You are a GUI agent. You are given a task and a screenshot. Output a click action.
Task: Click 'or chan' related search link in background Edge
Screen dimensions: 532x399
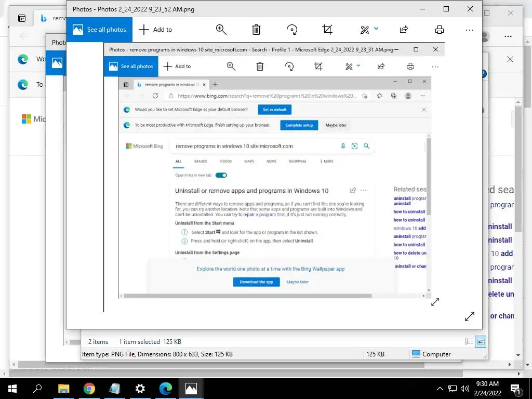(502, 316)
